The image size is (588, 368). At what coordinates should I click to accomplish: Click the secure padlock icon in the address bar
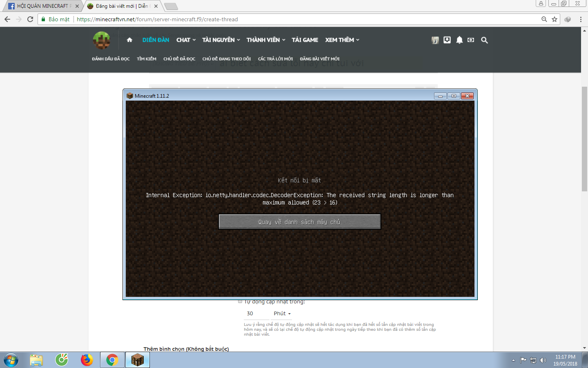click(x=43, y=19)
